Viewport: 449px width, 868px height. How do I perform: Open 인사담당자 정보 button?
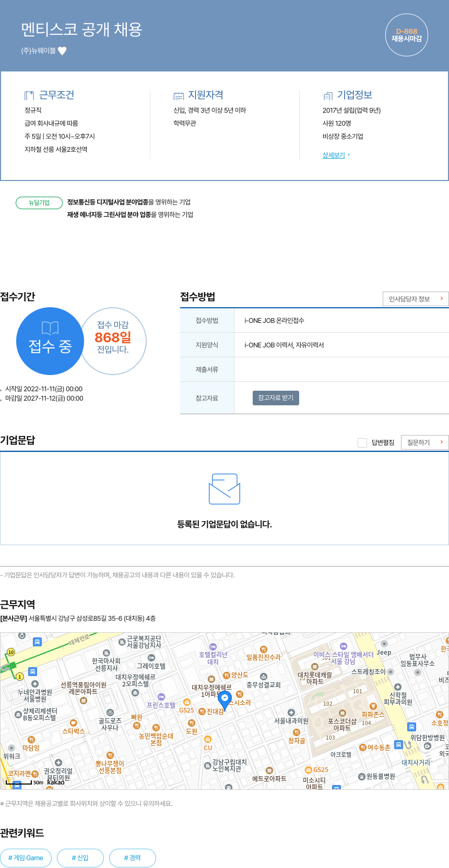[x=416, y=299]
